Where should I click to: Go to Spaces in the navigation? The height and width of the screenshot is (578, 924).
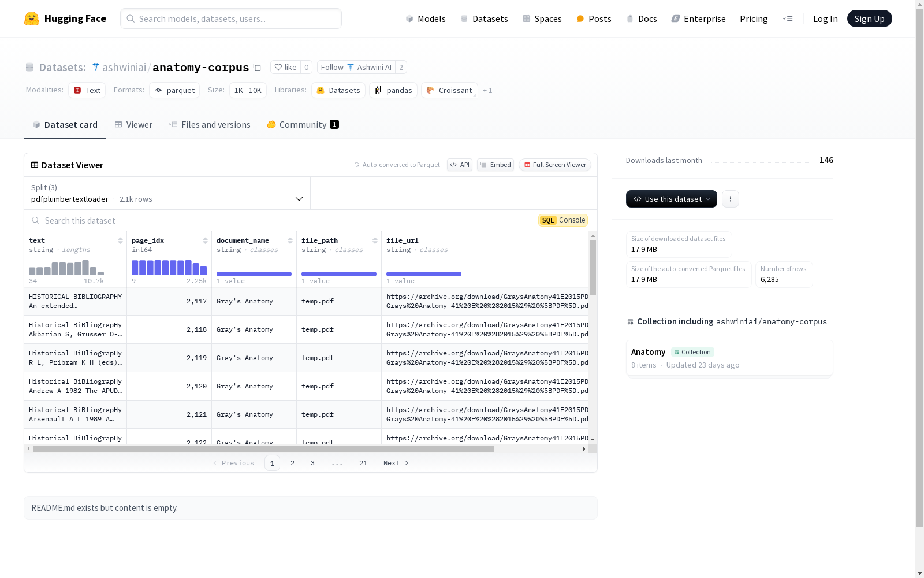(542, 18)
